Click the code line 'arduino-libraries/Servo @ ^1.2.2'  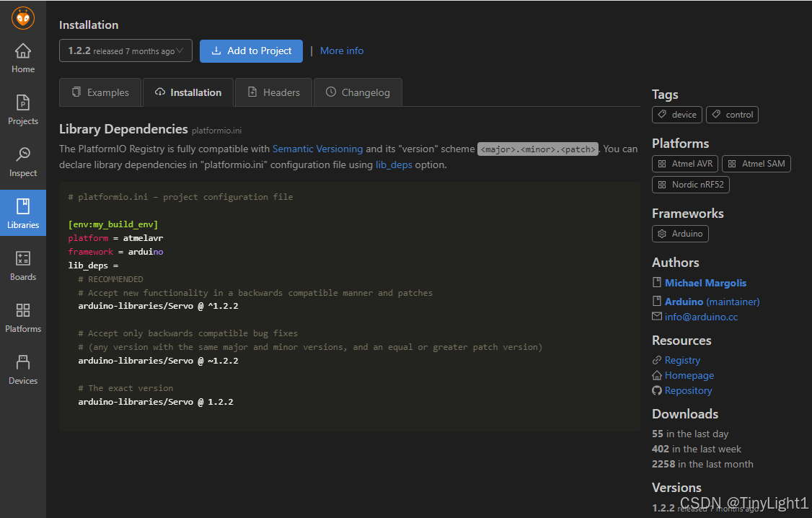[x=158, y=306]
